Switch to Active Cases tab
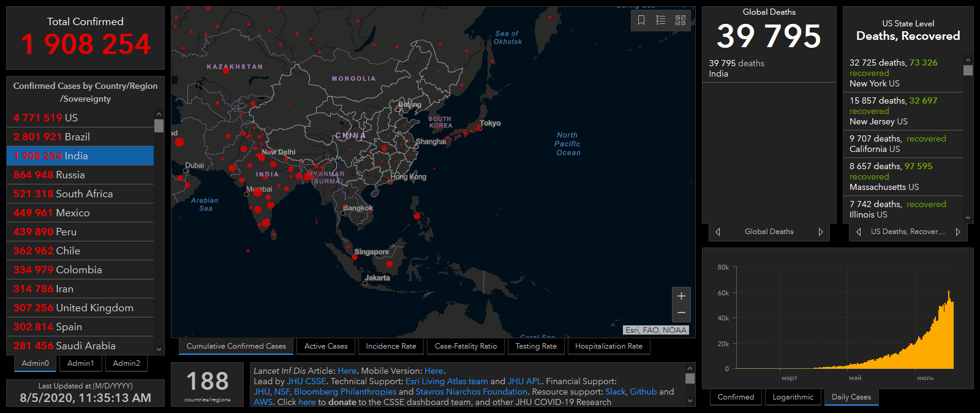 326,346
